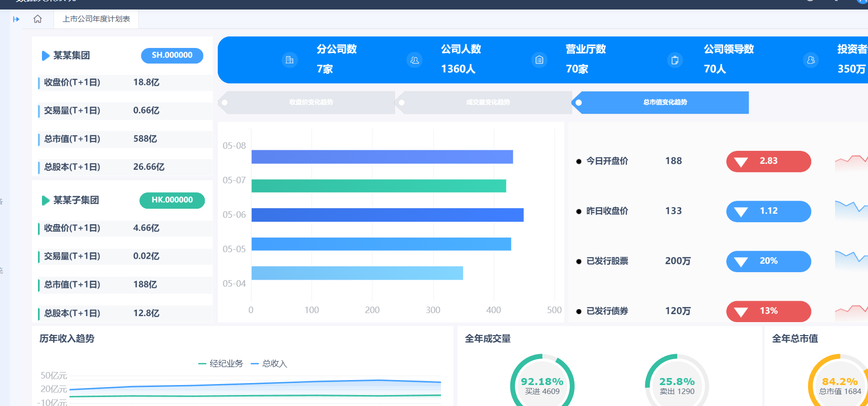Viewport: 868px width, 406px height.
Task: Click the sparkline next to 已发行股票
Action: (x=852, y=260)
